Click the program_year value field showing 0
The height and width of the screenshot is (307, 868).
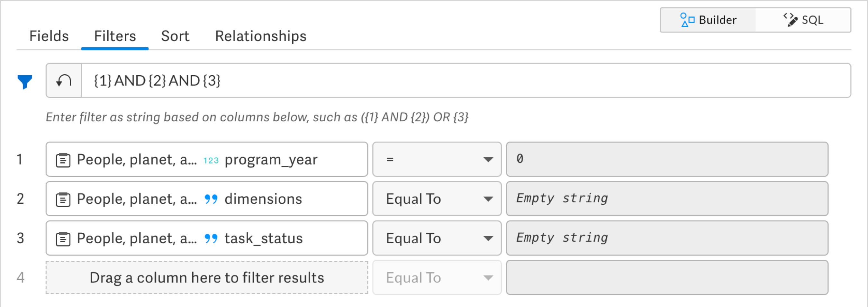click(x=667, y=159)
